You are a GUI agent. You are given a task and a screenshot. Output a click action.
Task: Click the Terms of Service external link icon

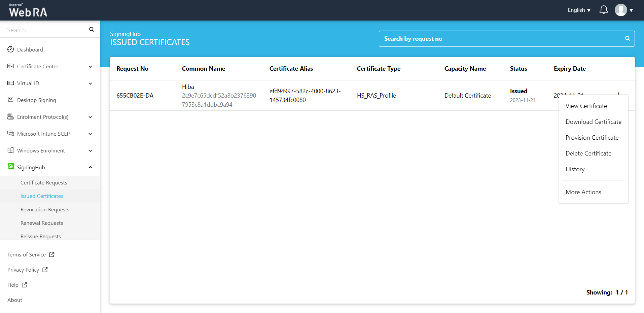click(x=52, y=255)
